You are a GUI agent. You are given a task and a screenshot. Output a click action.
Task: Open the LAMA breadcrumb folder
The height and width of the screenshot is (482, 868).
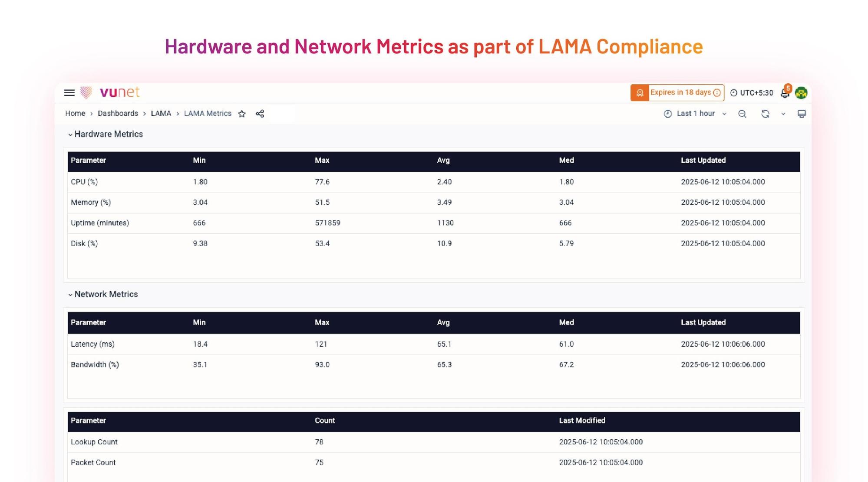(x=161, y=114)
